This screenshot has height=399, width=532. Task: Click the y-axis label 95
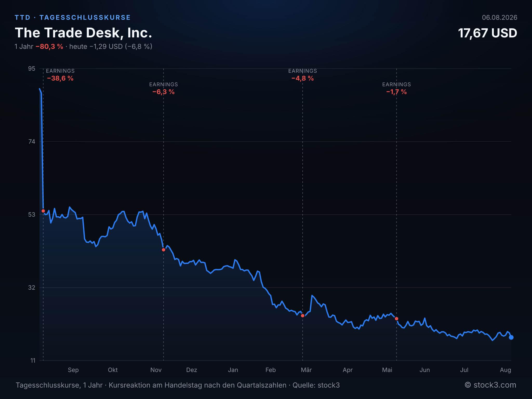coord(32,69)
